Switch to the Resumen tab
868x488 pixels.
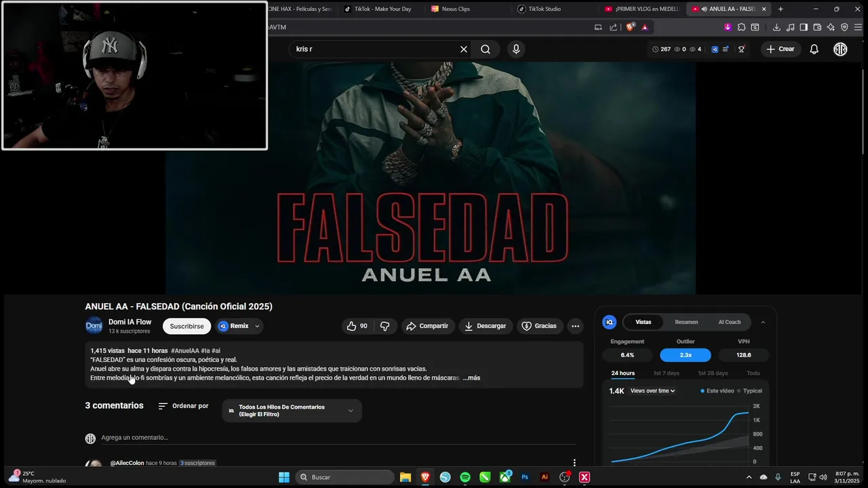click(x=686, y=322)
